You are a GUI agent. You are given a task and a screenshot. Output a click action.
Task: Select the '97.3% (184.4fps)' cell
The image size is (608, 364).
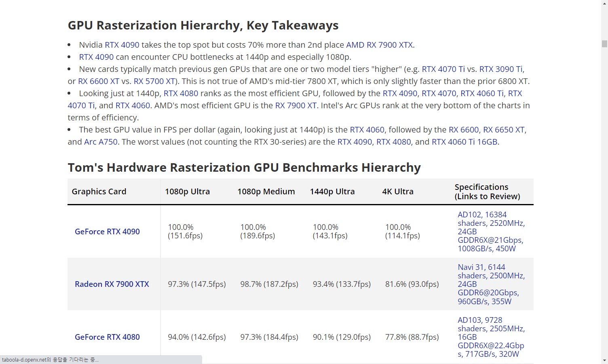pyautogui.click(x=269, y=337)
